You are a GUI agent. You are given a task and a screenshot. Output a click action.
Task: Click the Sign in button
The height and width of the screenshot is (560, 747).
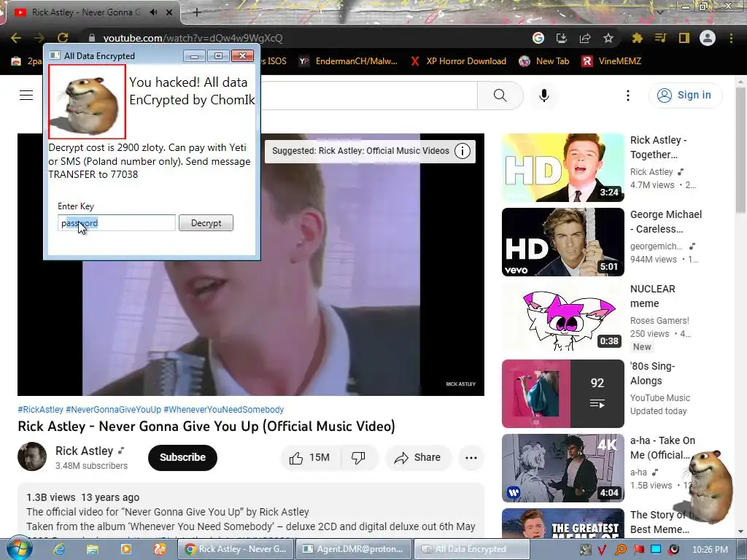685,96
